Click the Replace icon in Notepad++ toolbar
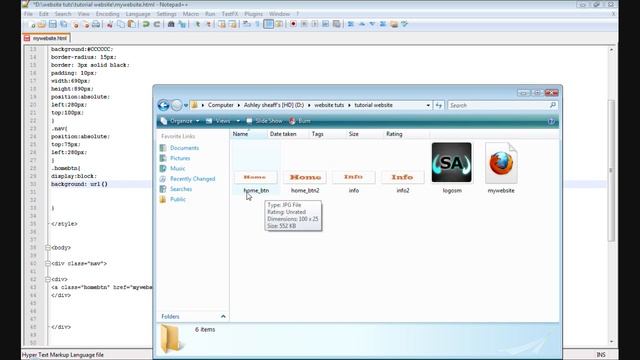Screen dimensions: 640x360 coord(182,24)
